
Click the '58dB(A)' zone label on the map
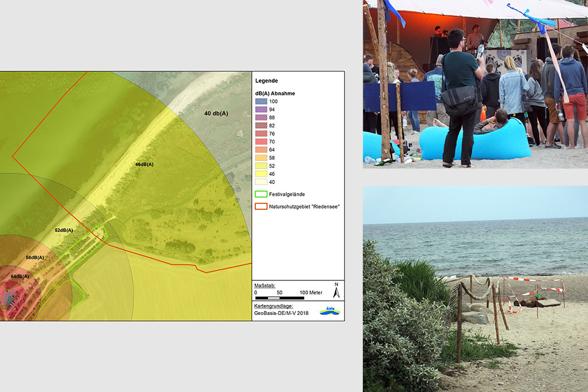tap(35, 257)
